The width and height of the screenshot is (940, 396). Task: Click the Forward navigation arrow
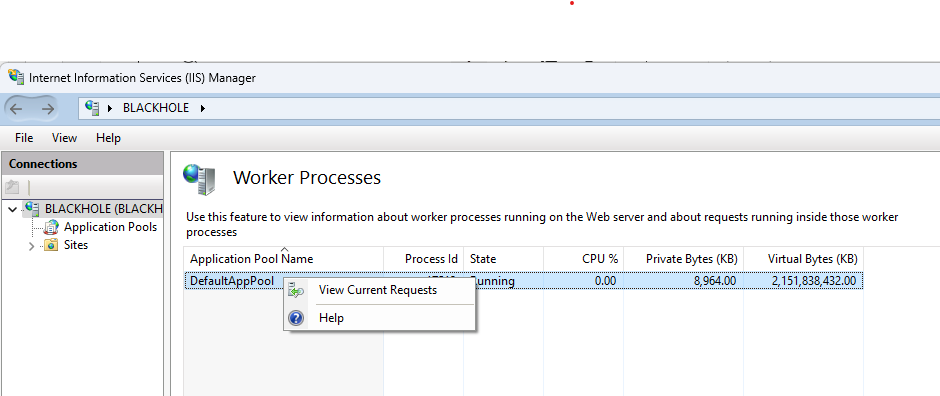click(x=48, y=108)
